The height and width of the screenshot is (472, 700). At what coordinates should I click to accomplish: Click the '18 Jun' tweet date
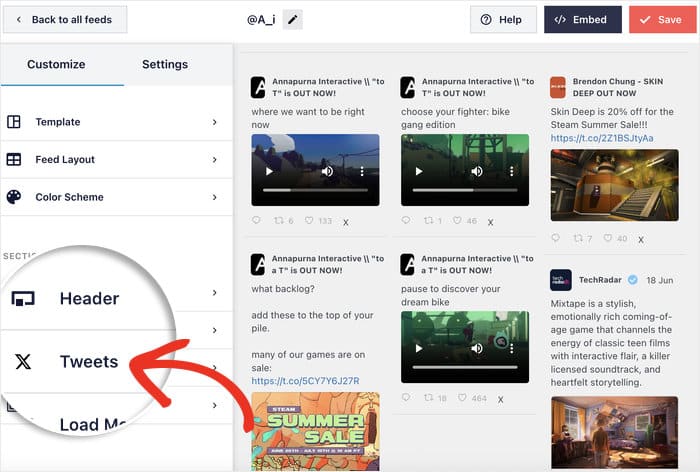[x=660, y=280]
